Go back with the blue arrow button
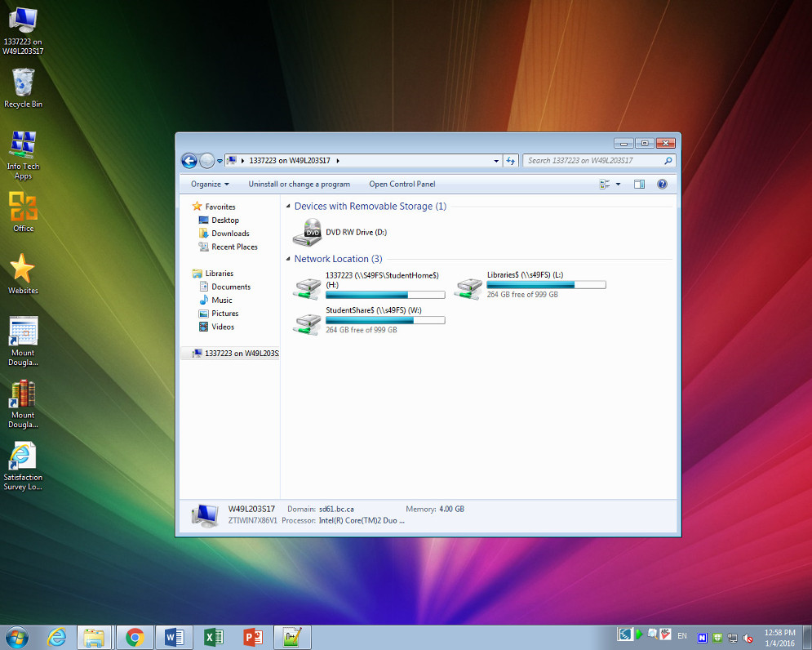812x650 pixels. tap(189, 161)
